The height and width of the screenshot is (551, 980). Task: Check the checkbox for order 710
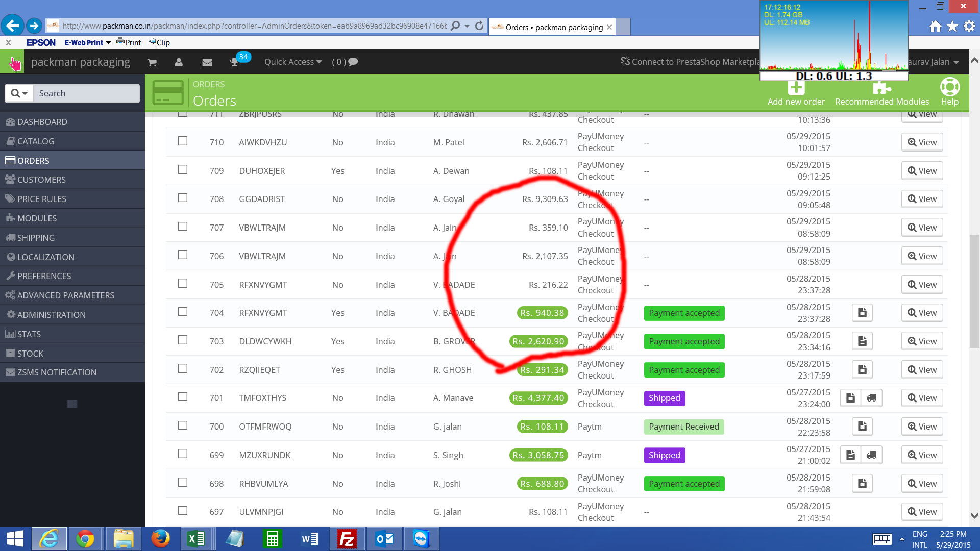click(x=183, y=141)
